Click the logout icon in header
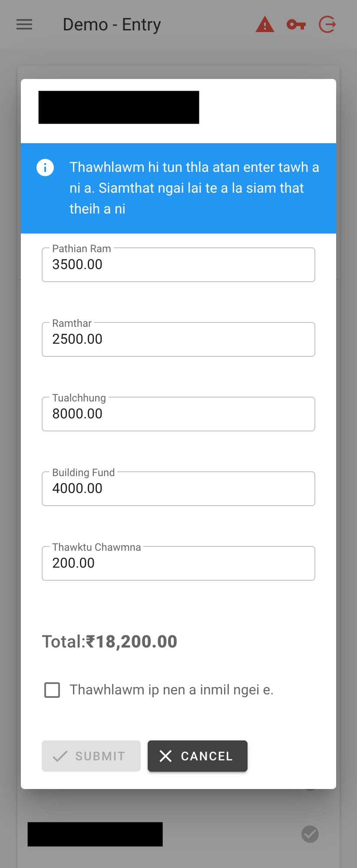 327,25
